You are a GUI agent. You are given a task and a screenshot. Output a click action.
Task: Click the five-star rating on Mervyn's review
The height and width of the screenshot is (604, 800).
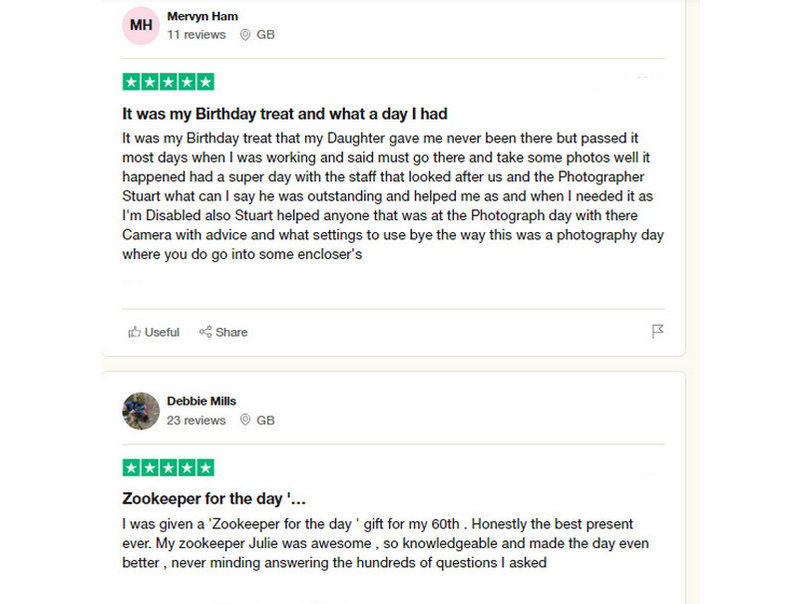click(x=168, y=82)
